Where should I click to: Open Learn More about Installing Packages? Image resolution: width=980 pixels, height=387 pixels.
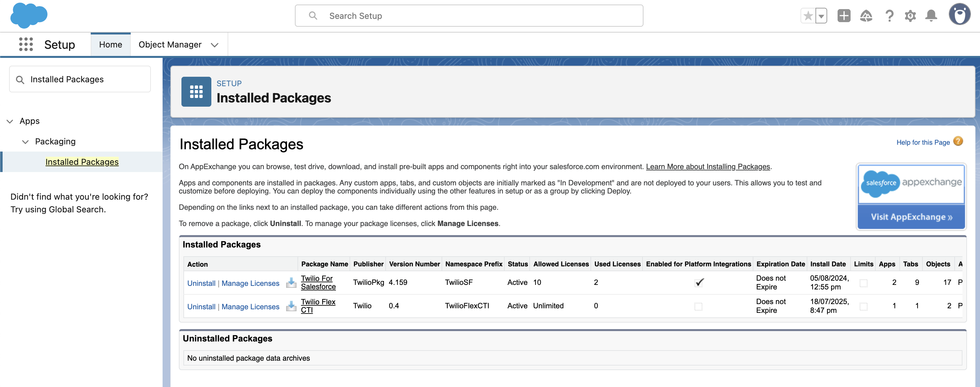click(x=708, y=167)
